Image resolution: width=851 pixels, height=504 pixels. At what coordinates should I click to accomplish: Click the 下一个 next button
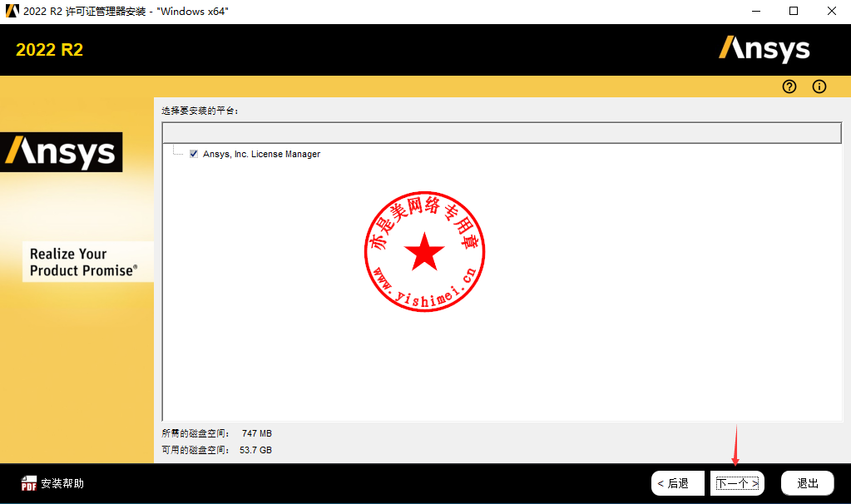pyautogui.click(x=737, y=483)
